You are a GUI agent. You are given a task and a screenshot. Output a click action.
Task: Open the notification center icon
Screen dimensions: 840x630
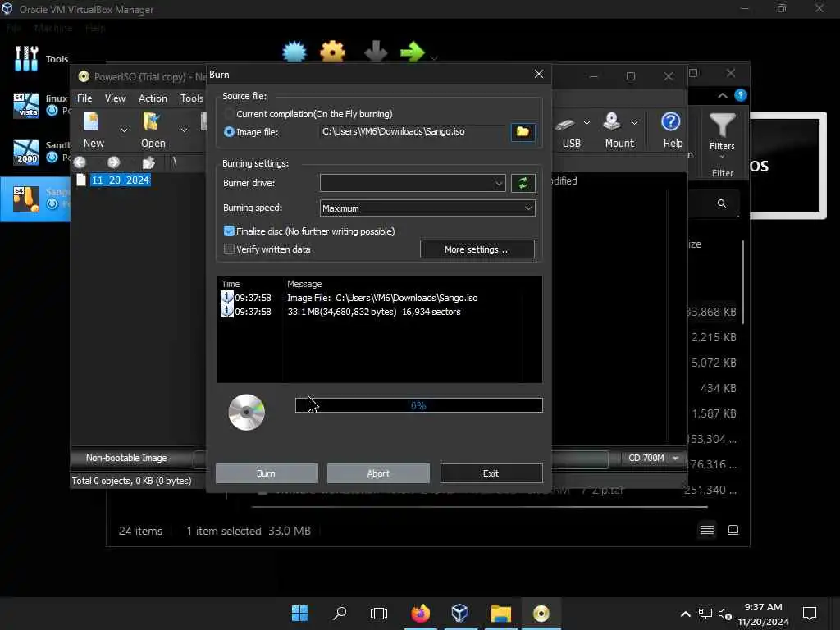coord(810,614)
